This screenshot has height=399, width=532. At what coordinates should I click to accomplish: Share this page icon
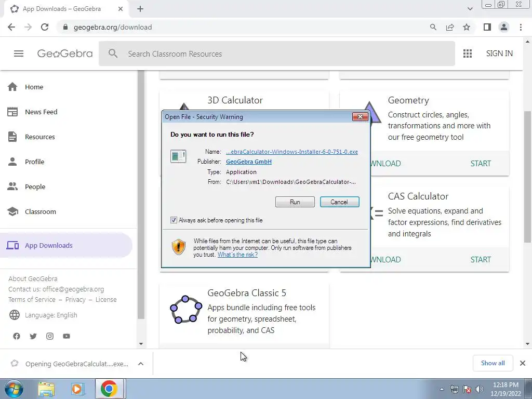click(x=450, y=27)
